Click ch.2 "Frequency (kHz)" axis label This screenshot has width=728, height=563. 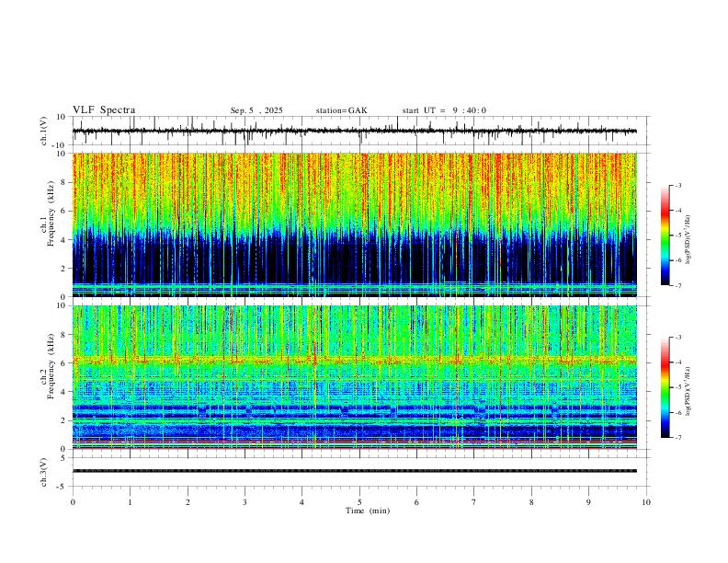point(51,366)
